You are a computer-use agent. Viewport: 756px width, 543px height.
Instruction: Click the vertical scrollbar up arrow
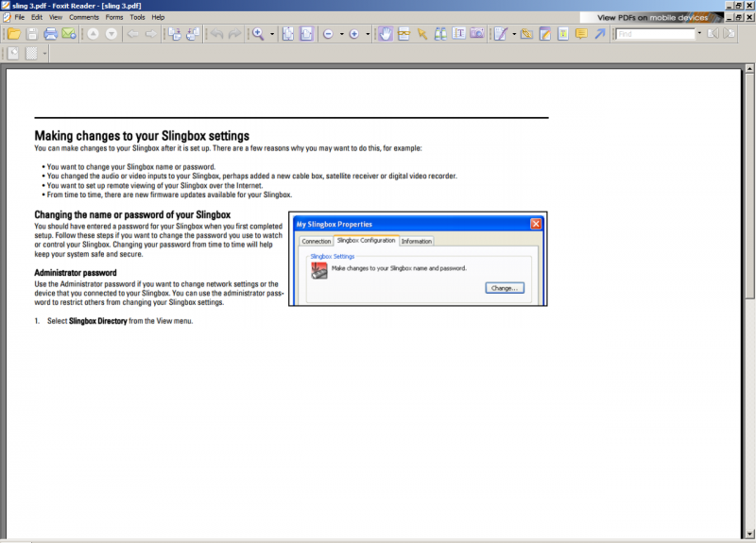[x=749, y=68]
